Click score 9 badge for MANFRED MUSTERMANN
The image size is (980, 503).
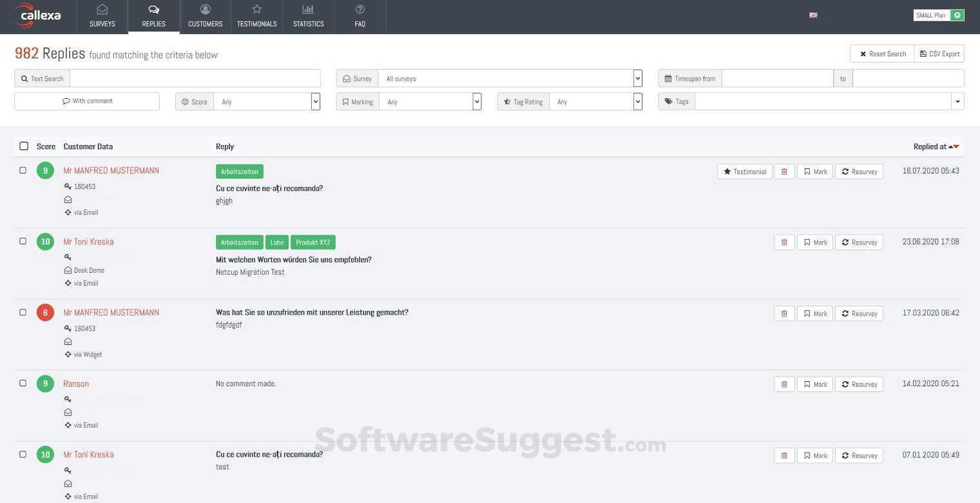coord(45,171)
